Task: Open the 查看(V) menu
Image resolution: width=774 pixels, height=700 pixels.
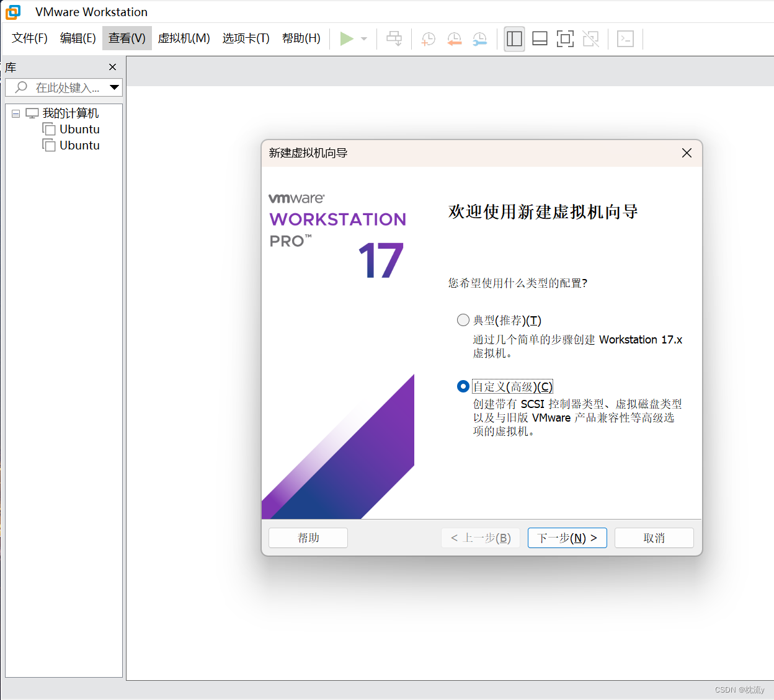Action: tap(127, 38)
